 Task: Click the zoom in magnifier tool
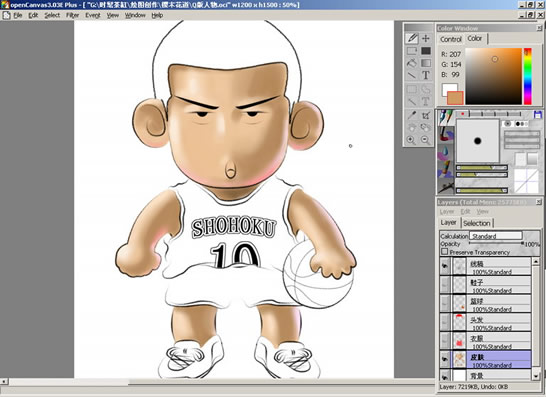411,140
